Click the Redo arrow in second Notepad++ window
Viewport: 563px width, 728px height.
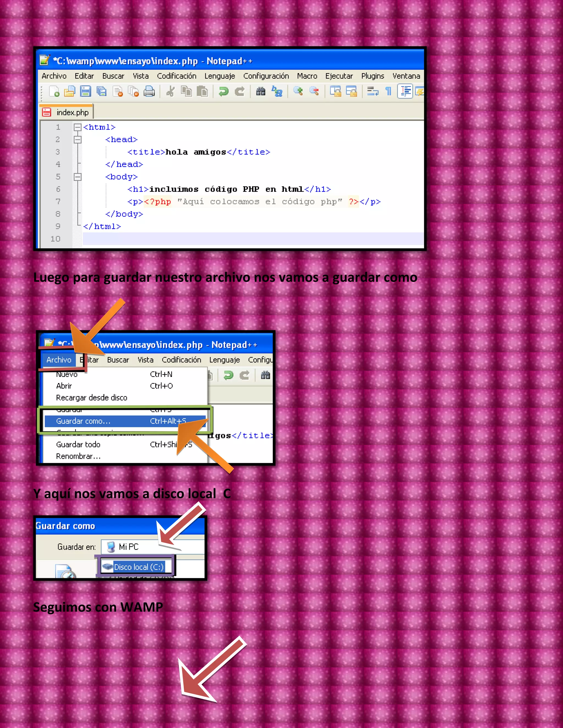(244, 375)
